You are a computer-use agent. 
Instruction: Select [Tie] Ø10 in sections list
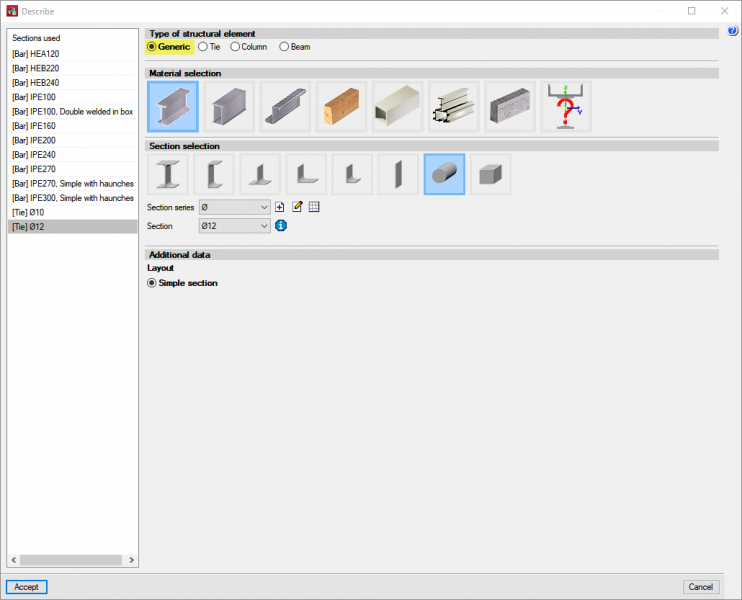[72, 212]
